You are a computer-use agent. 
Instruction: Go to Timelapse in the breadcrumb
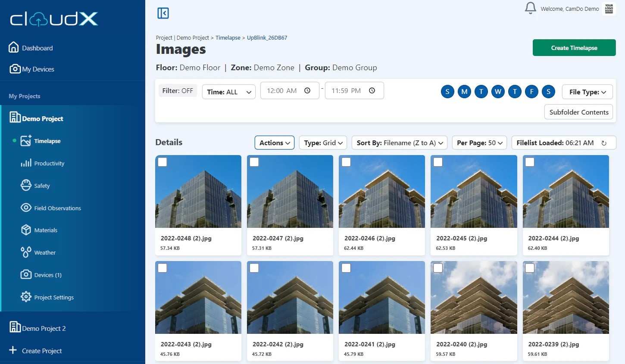pos(228,37)
